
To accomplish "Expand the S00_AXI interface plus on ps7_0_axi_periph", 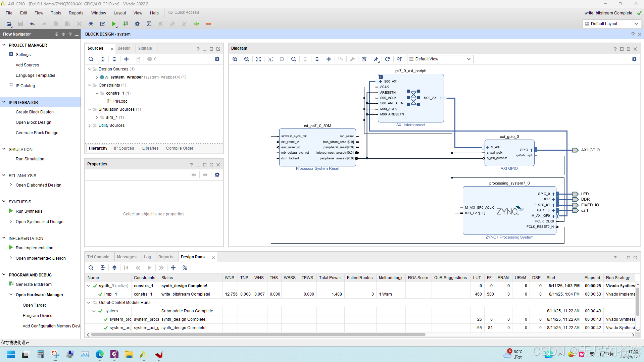I will coord(381,82).
